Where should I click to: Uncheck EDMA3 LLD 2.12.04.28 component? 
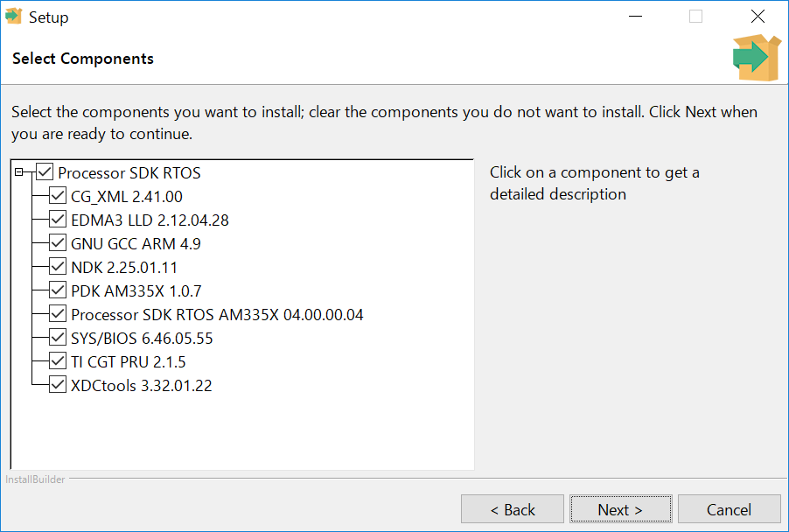pyautogui.click(x=58, y=220)
